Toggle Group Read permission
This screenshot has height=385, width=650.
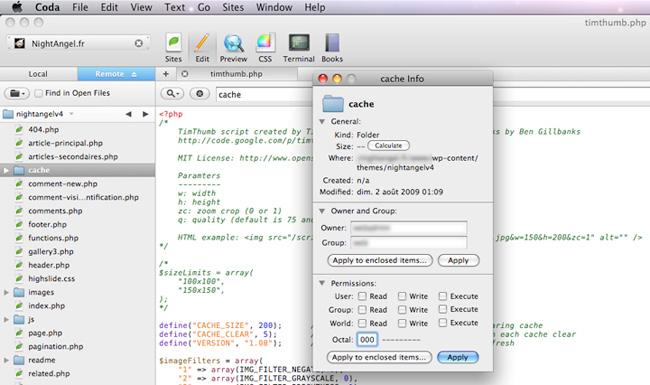coord(362,310)
